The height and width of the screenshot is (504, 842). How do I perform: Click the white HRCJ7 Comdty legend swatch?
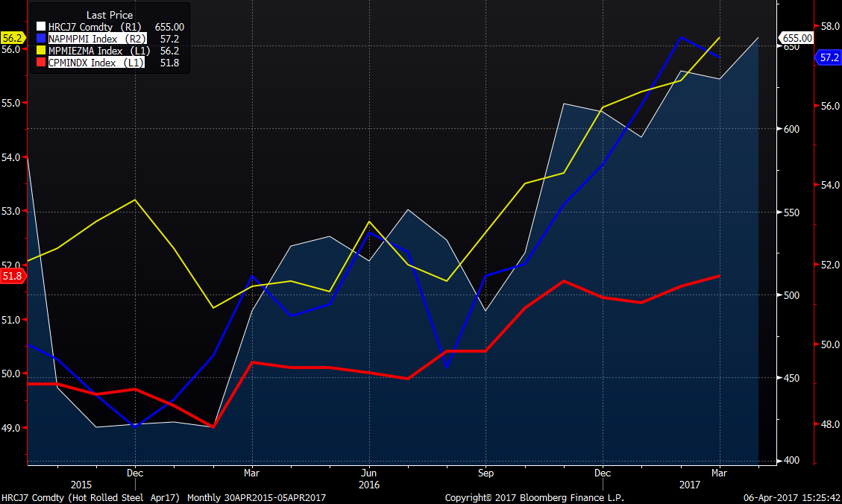[x=41, y=27]
